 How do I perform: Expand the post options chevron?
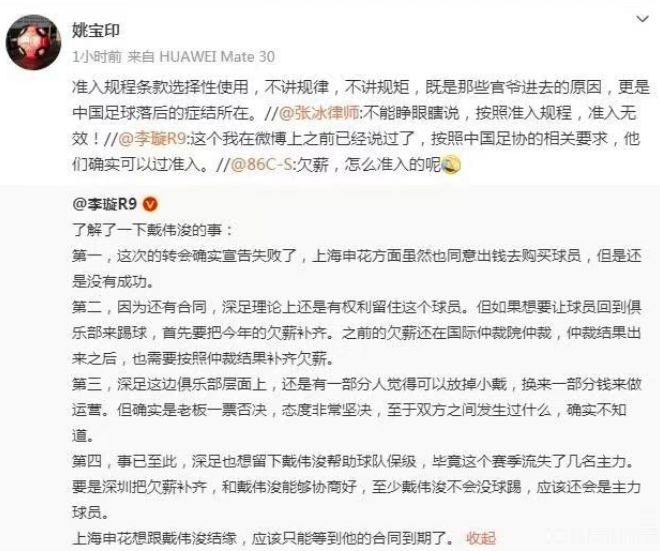(642, 19)
